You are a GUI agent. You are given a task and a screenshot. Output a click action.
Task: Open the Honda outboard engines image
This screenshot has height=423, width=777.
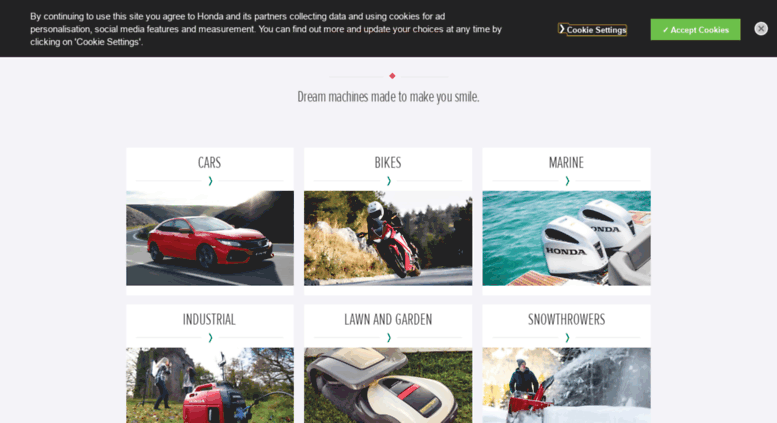tap(566, 238)
